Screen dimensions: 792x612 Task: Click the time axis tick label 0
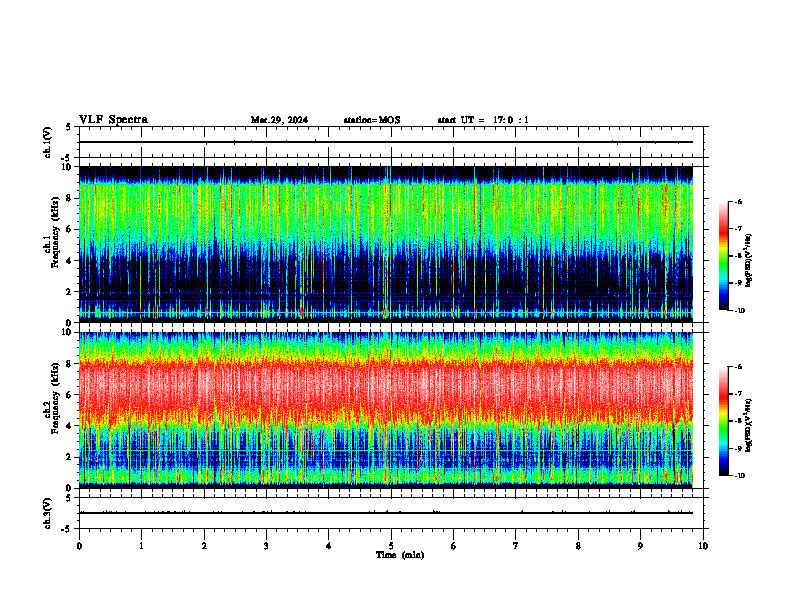coord(79,546)
